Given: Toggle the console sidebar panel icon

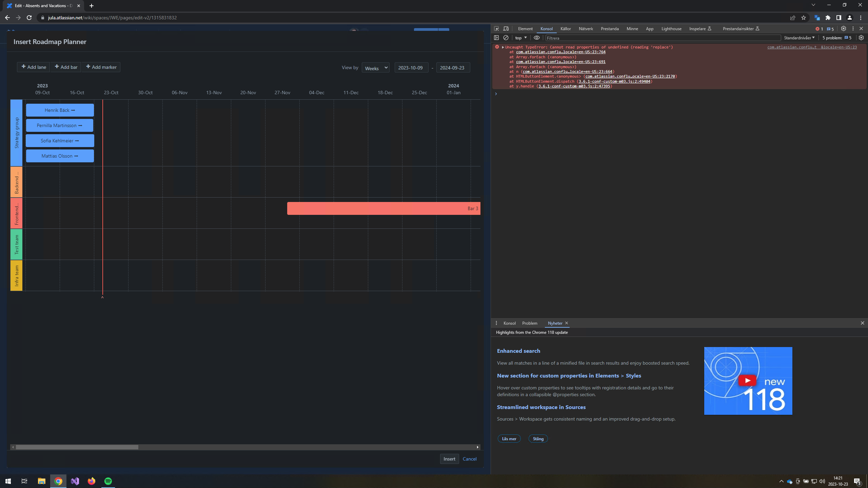Looking at the screenshot, I should (496, 38).
